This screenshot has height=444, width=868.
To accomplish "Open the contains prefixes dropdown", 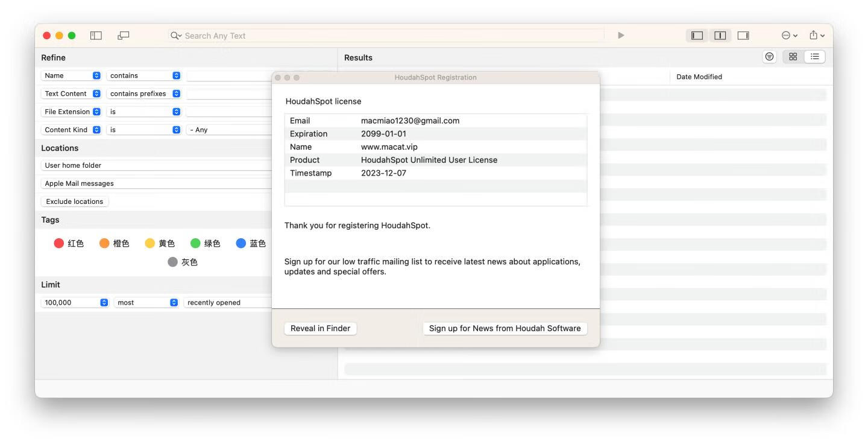I will pos(143,94).
